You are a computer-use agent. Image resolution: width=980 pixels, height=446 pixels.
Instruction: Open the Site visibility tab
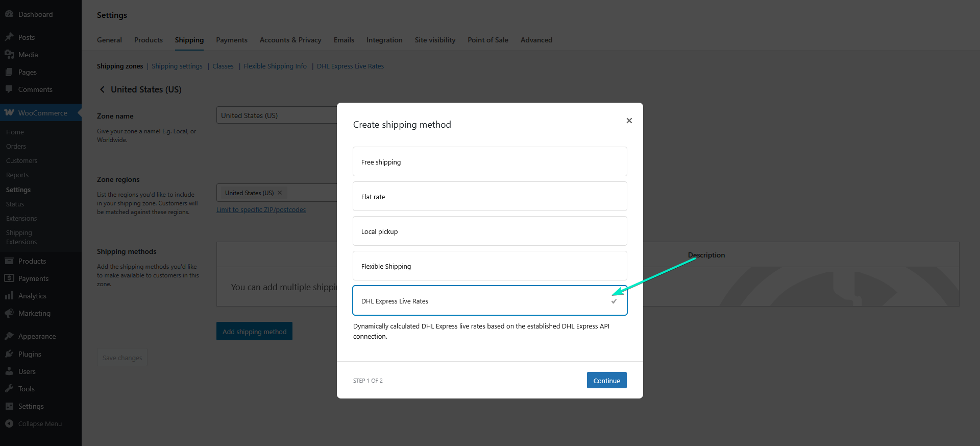pyautogui.click(x=435, y=40)
